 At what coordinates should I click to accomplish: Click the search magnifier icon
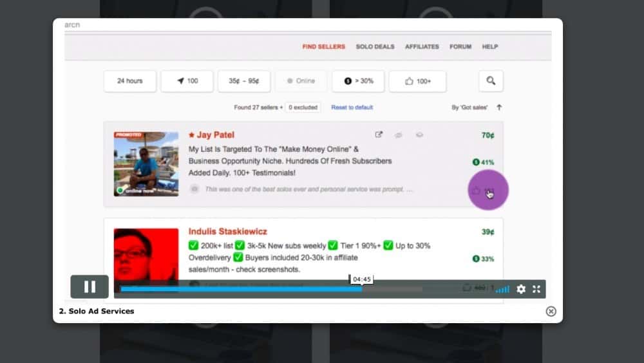[x=491, y=81]
